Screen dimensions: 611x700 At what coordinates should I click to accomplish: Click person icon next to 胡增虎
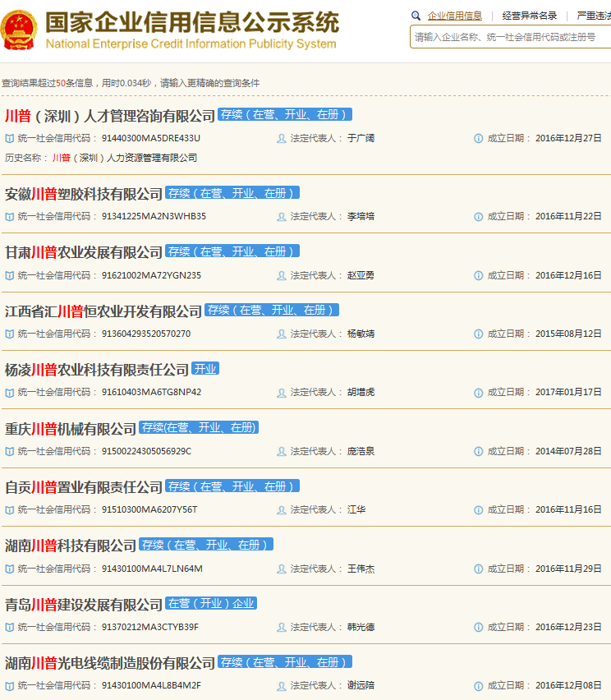click(x=281, y=393)
